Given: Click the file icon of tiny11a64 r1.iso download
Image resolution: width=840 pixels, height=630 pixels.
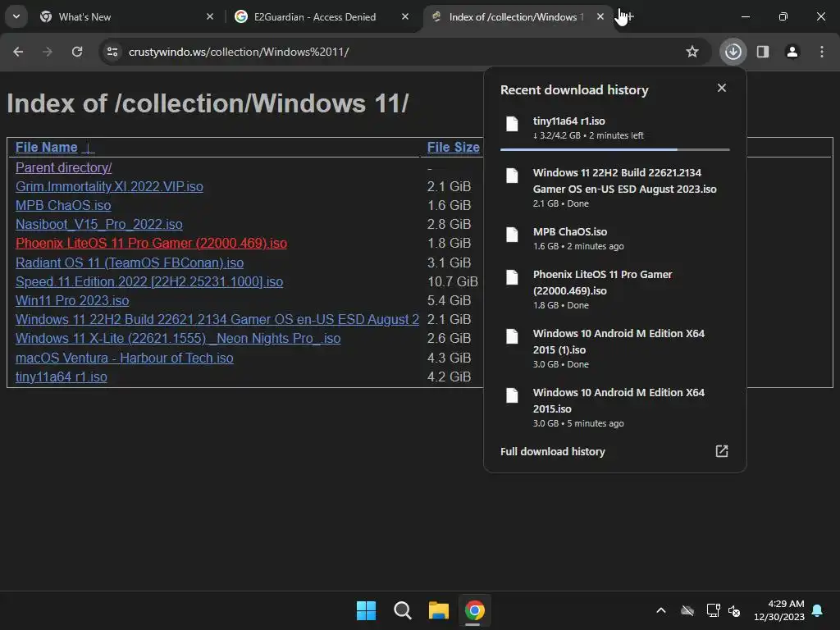Looking at the screenshot, I should pyautogui.click(x=512, y=124).
